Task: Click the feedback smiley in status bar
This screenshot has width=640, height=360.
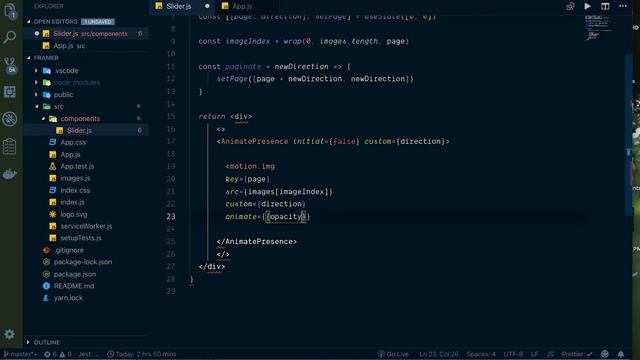Action: pyautogui.click(x=605, y=354)
